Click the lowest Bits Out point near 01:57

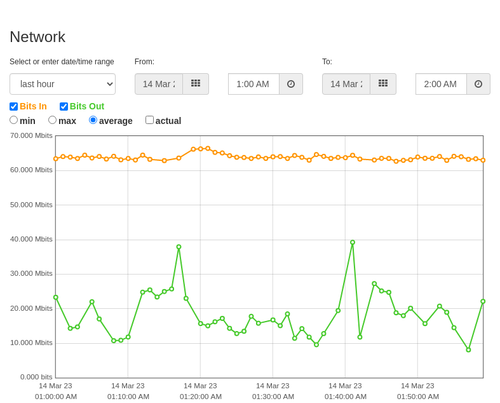click(468, 350)
